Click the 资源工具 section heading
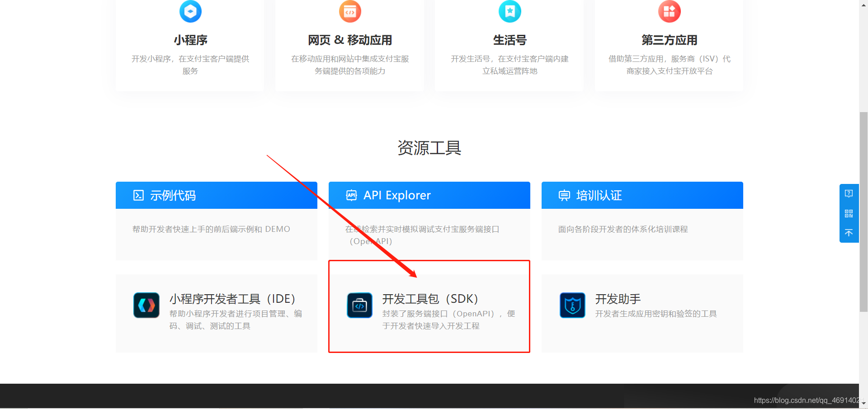Viewport: 868px width, 409px height. click(429, 148)
